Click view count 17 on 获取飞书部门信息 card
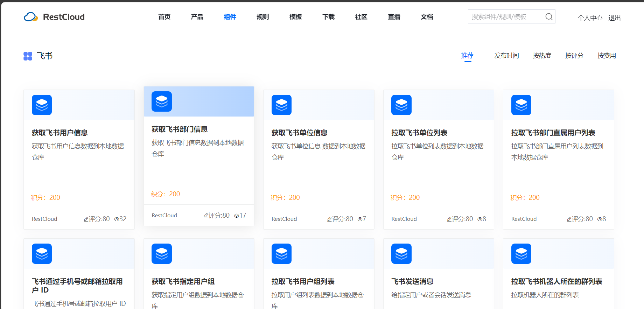The height and width of the screenshot is (309, 644). pyautogui.click(x=240, y=216)
